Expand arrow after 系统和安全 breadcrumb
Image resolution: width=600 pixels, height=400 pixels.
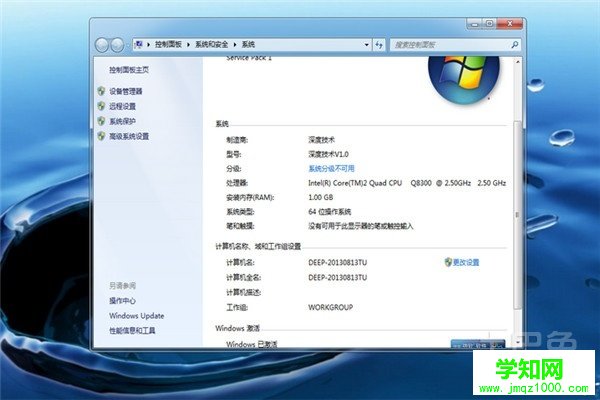pyautogui.click(x=235, y=45)
